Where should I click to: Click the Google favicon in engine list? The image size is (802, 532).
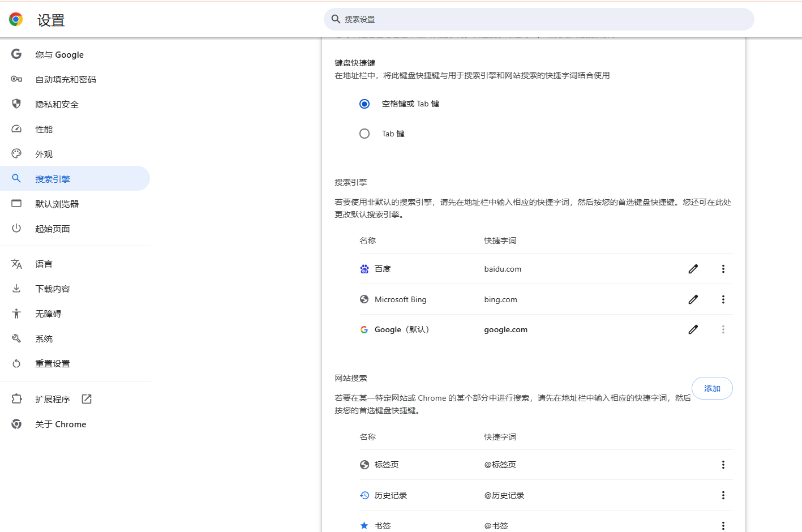click(364, 329)
